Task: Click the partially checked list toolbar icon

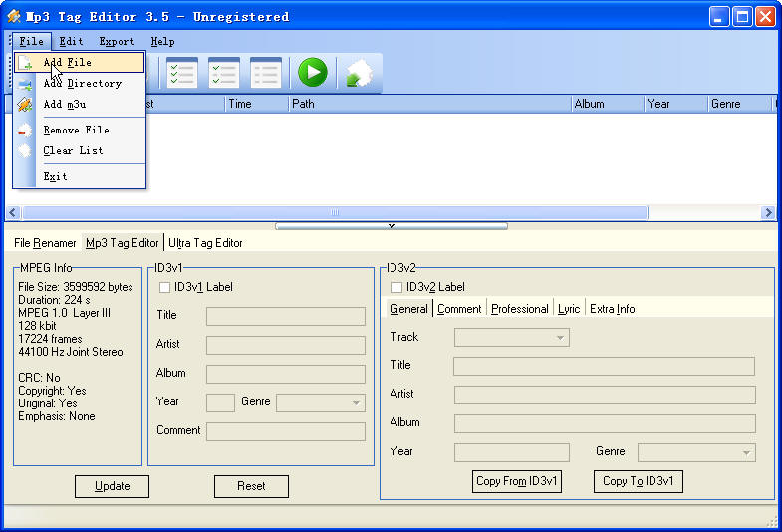Action: pyautogui.click(x=224, y=73)
